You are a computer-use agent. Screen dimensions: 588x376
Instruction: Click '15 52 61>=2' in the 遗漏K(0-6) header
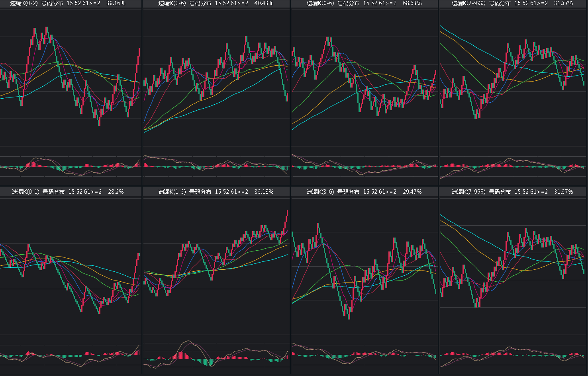coord(380,3)
